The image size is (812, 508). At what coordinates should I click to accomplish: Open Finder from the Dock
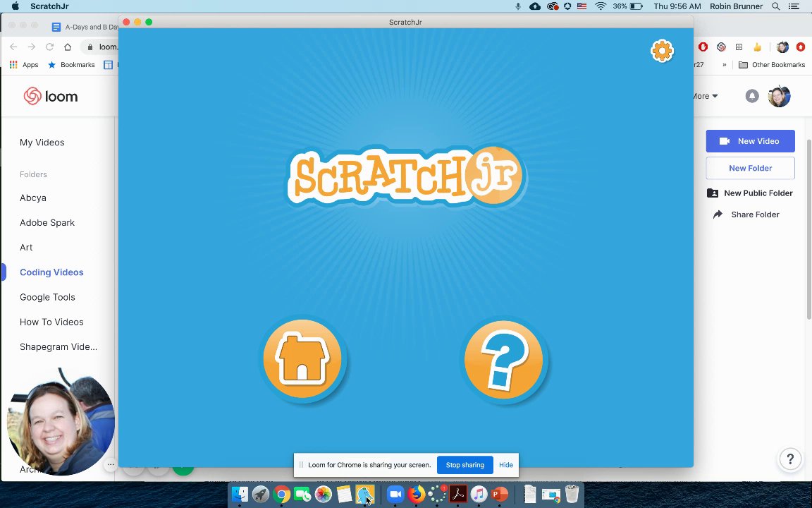tap(240, 495)
